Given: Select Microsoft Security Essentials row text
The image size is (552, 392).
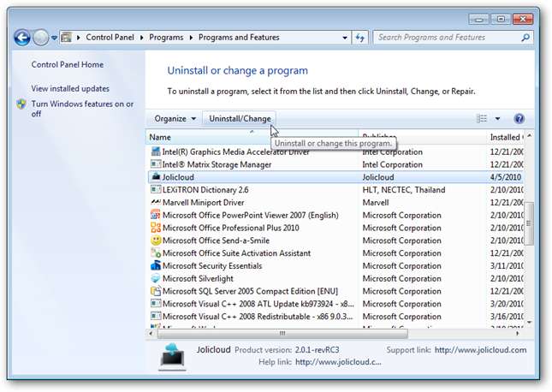Looking at the screenshot, I should point(212,266).
